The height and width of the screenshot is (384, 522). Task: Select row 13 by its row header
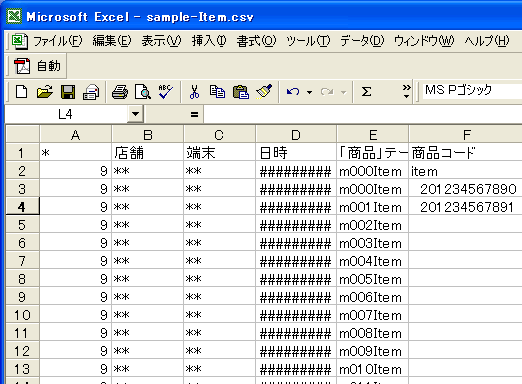click(23, 369)
